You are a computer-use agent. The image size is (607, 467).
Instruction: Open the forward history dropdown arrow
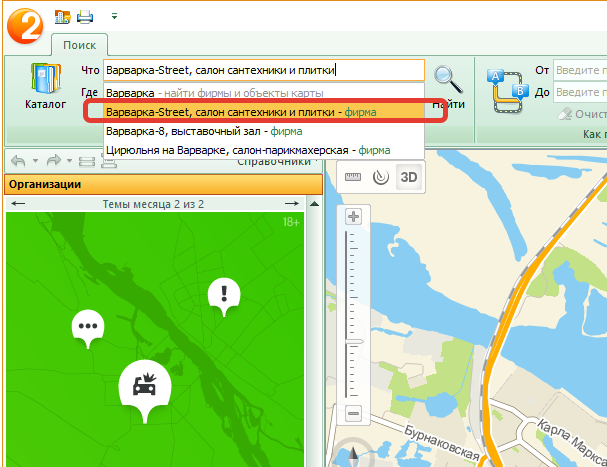70,160
